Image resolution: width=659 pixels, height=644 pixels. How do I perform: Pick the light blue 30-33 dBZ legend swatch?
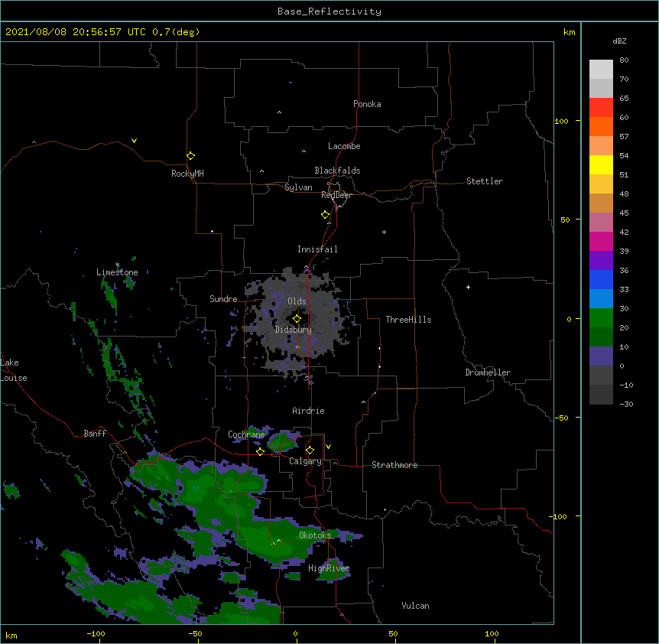coord(601,298)
